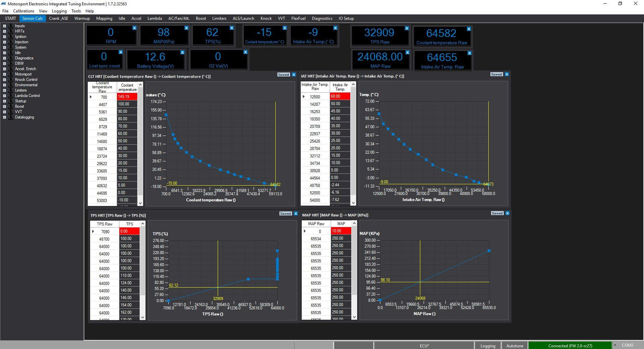The height and width of the screenshot is (349, 644).
Task: Close the Battery Voltage gauge tile
Action: (182, 53)
